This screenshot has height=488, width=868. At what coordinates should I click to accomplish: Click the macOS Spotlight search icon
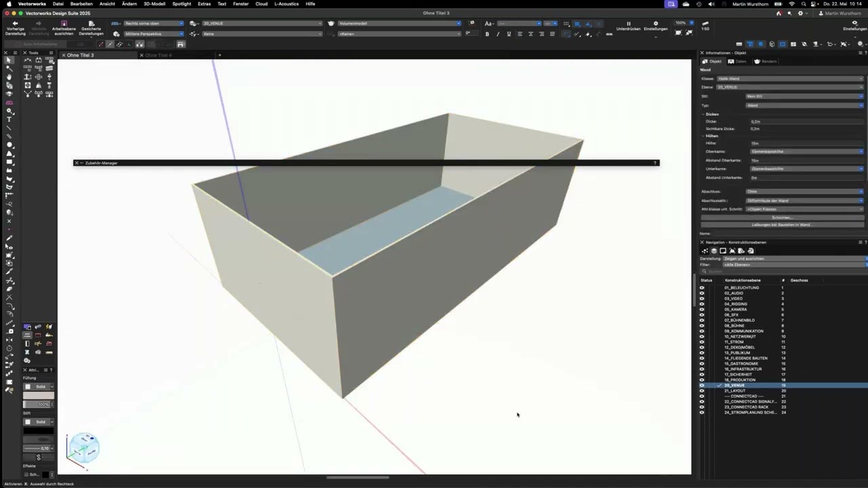tap(804, 4)
